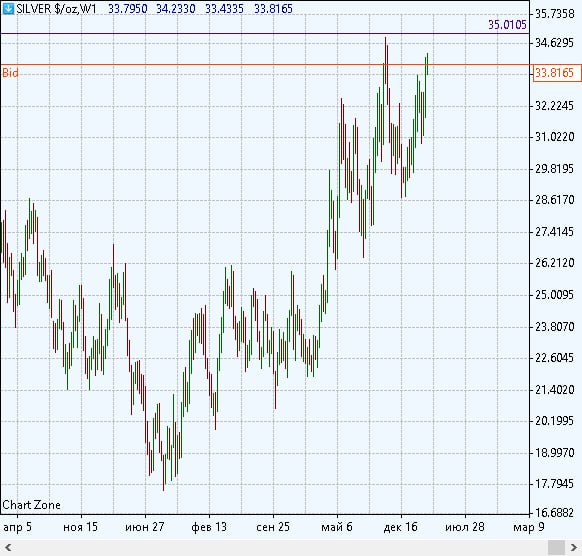Click the Chart Zone label
The height and width of the screenshot is (556, 582).
32,505
